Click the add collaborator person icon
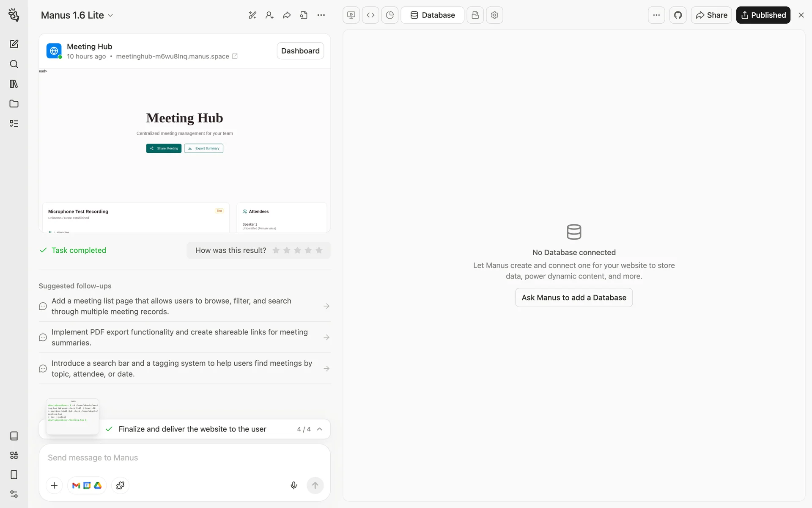 tap(269, 15)
